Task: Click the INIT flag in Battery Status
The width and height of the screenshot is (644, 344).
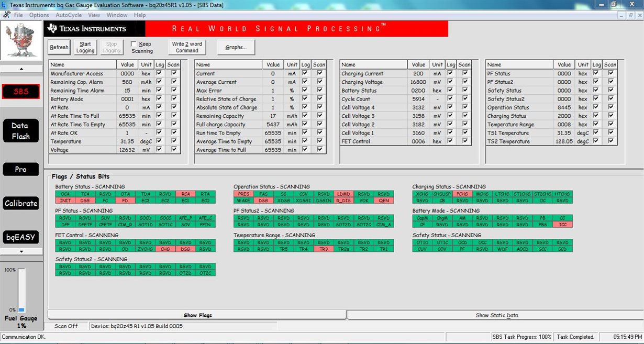Action: (x=65, y=200)
